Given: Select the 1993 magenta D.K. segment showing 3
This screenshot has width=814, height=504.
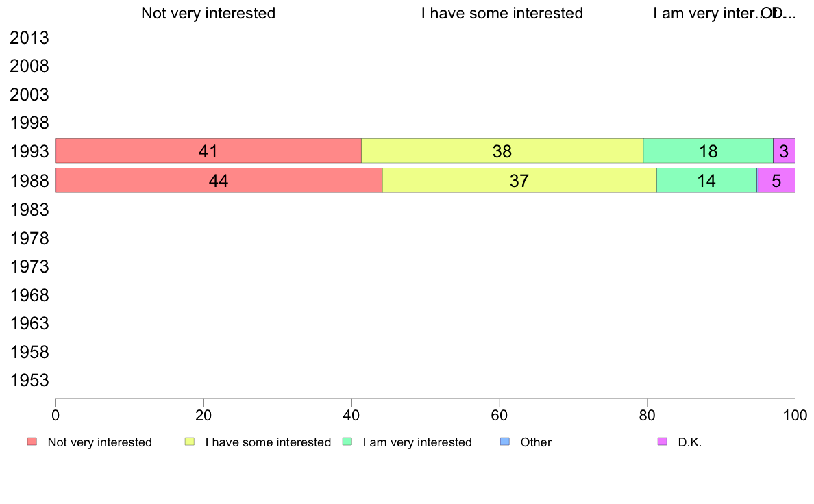Looking at the screenshot, I should (x=784, y=151).
